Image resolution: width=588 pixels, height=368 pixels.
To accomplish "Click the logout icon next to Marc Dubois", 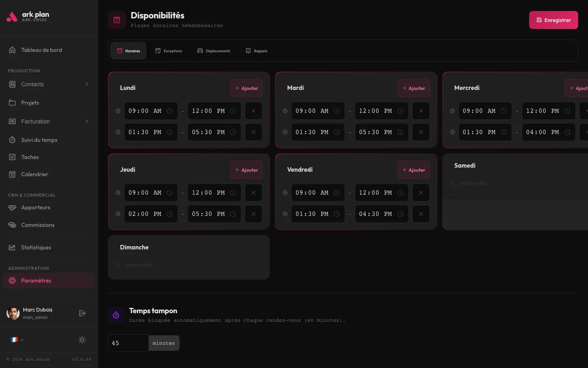I will 82,313.
